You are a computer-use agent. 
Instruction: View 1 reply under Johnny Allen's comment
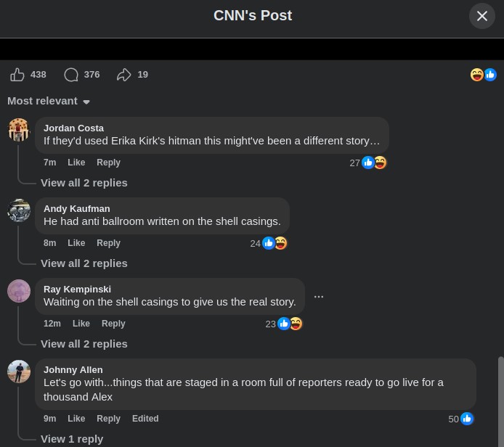tap(72, 439)
